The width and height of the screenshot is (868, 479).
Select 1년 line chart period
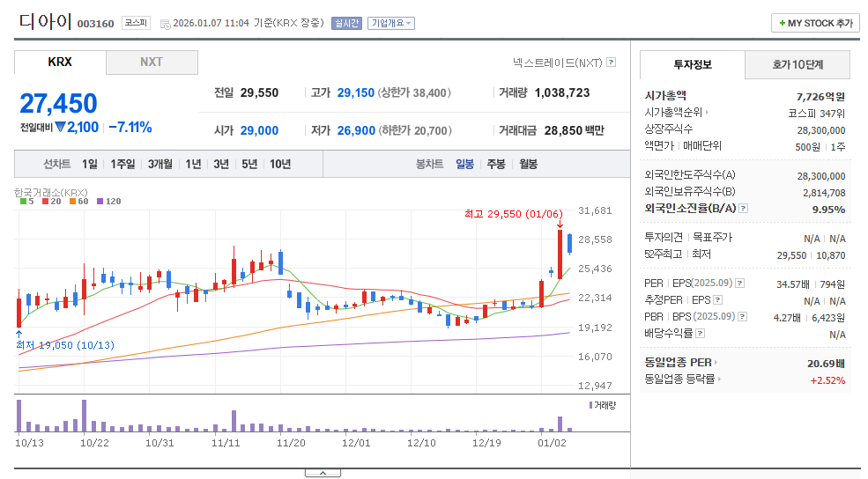tap(193, 165)
